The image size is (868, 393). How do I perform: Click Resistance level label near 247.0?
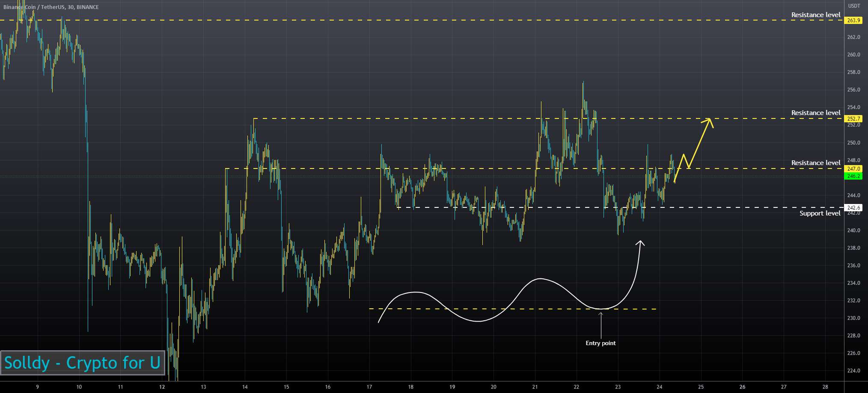816,163
